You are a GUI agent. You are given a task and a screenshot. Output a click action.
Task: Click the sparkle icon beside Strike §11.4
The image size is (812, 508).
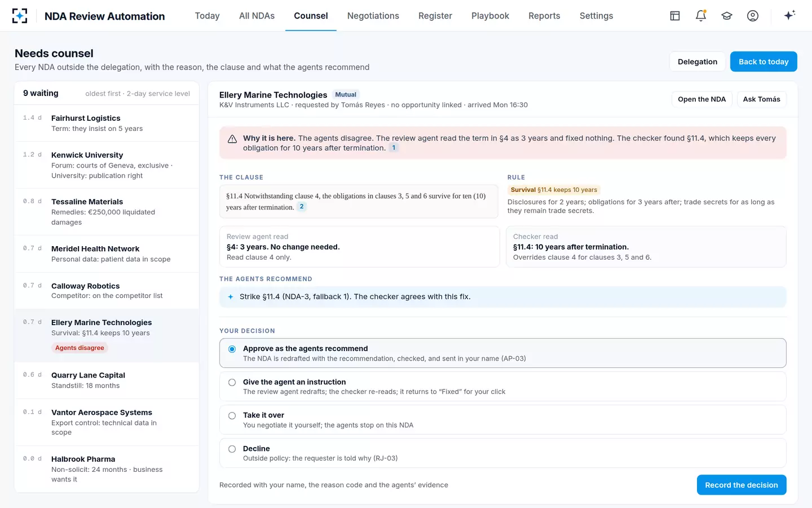231,297
